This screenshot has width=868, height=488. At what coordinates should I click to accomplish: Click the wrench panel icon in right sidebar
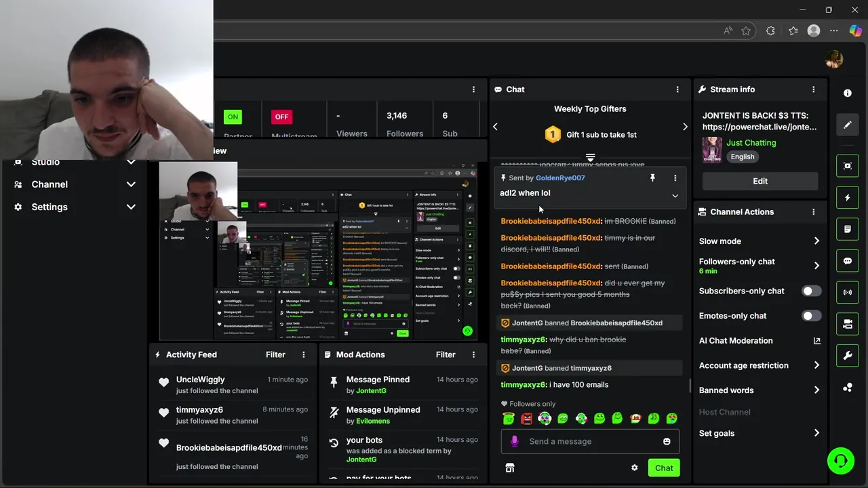pyautogui.click(x=848, y=356)
